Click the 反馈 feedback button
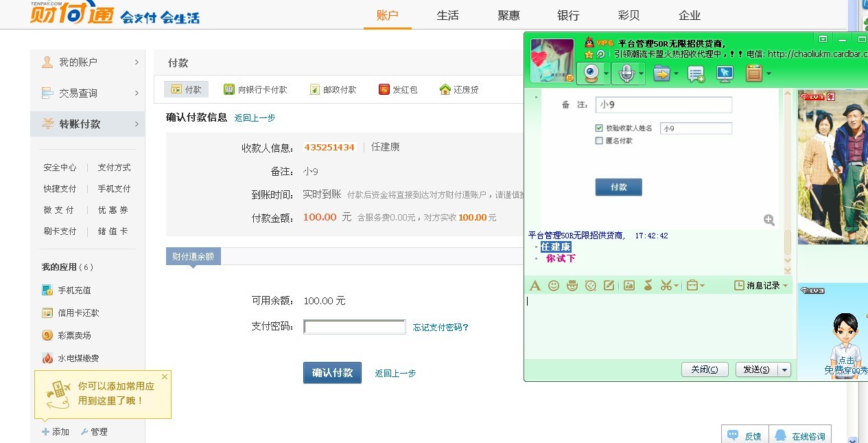 coord(744,435)
